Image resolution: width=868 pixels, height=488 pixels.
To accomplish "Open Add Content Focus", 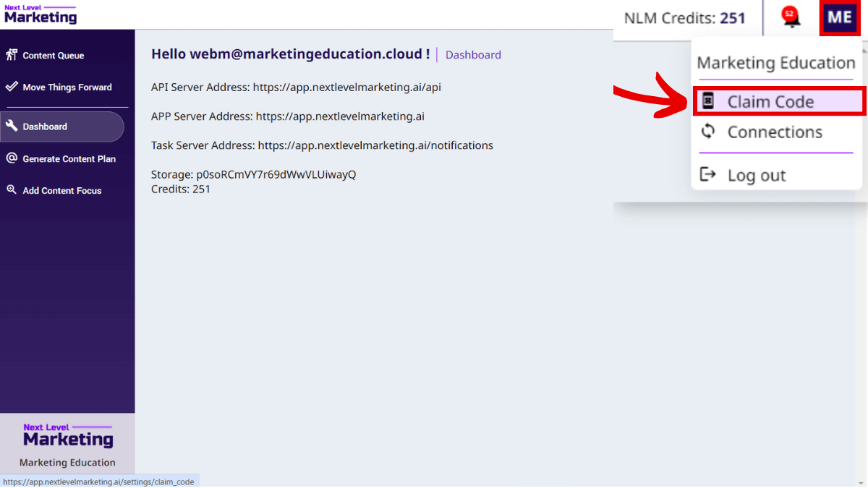I will pos(62,191).
